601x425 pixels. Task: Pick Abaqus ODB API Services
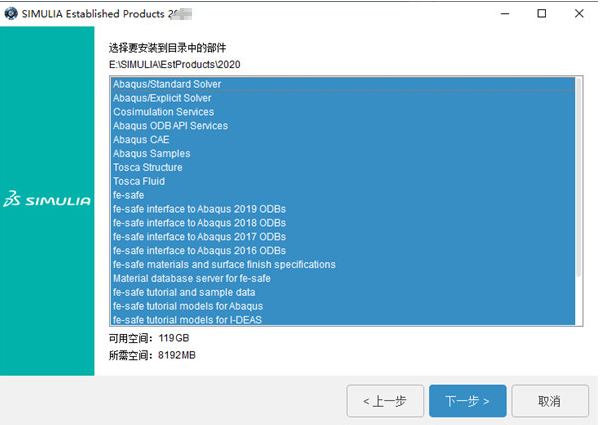click(x=343, y=126)
